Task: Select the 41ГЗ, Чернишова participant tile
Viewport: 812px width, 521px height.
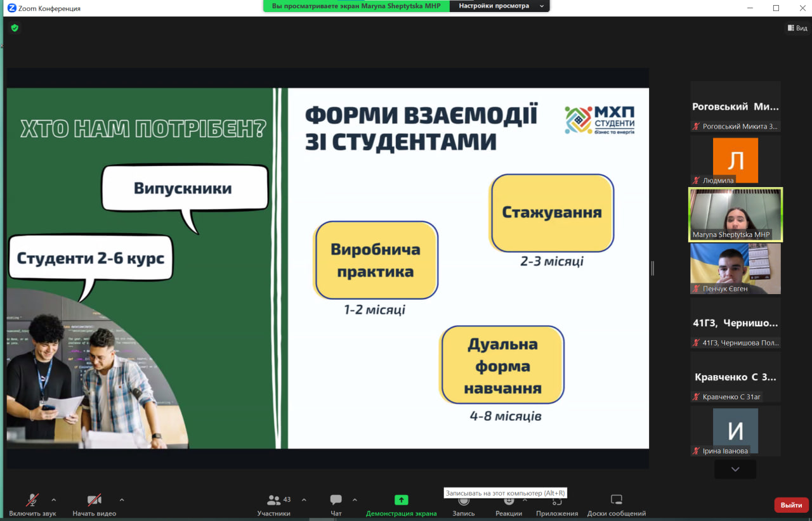Action: click(x=736, y=323)
